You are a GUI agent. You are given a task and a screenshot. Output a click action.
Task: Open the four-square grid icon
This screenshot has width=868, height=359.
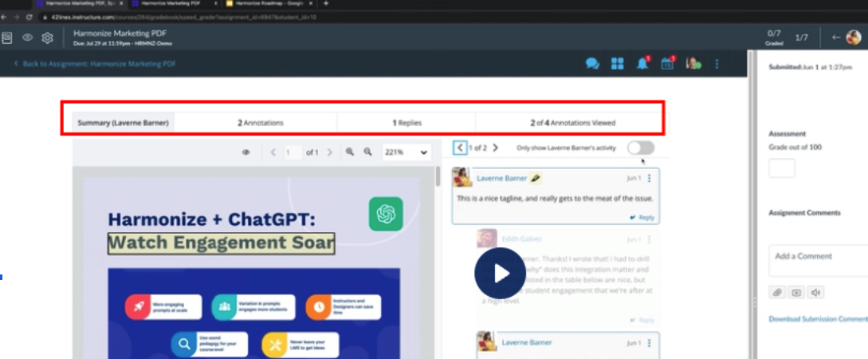617,64
